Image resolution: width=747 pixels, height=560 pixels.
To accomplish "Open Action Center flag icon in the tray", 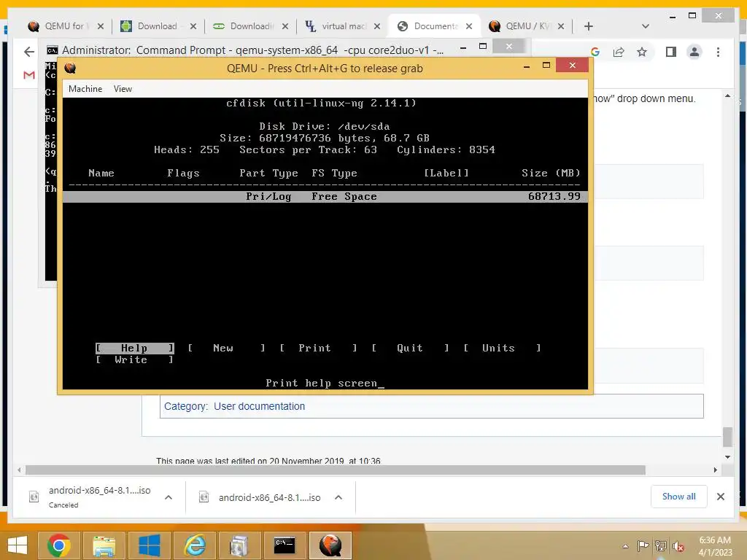I will (x=643, y=545).
